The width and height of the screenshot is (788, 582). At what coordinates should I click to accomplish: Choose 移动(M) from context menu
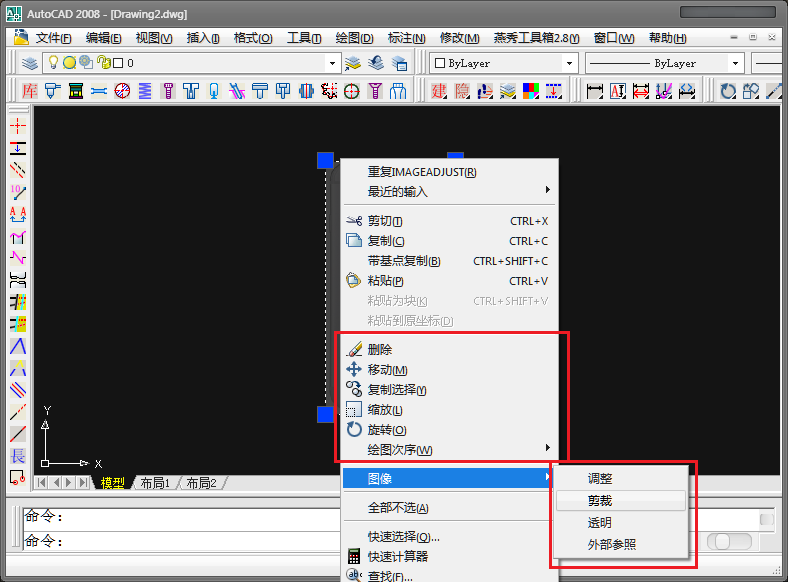pos(450,370)
